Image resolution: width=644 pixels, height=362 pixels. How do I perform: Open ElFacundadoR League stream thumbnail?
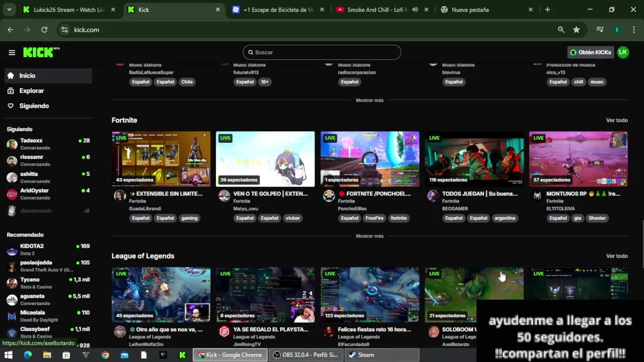point(370,295)
